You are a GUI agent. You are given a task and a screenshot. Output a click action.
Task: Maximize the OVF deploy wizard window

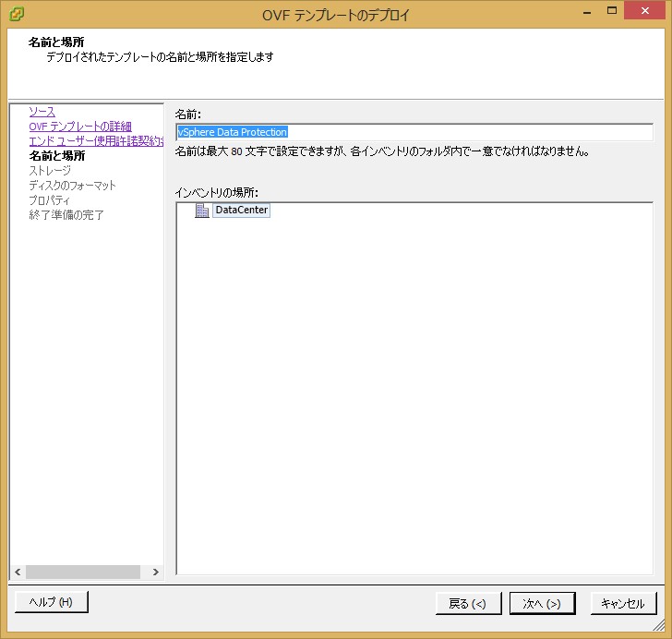(612, 11)
